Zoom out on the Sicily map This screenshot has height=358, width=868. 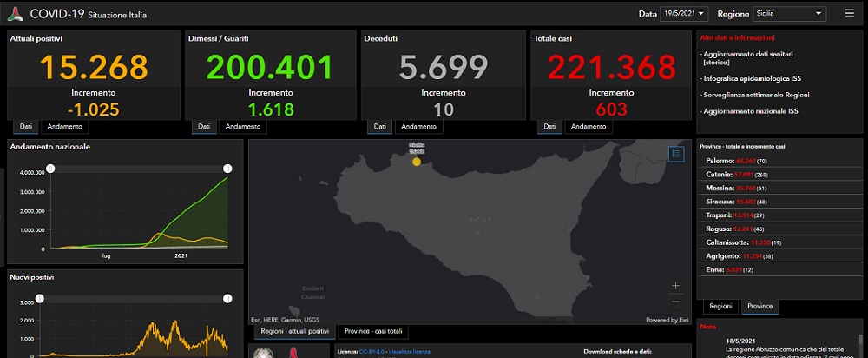pyautogui.click(x=676, y=301)
